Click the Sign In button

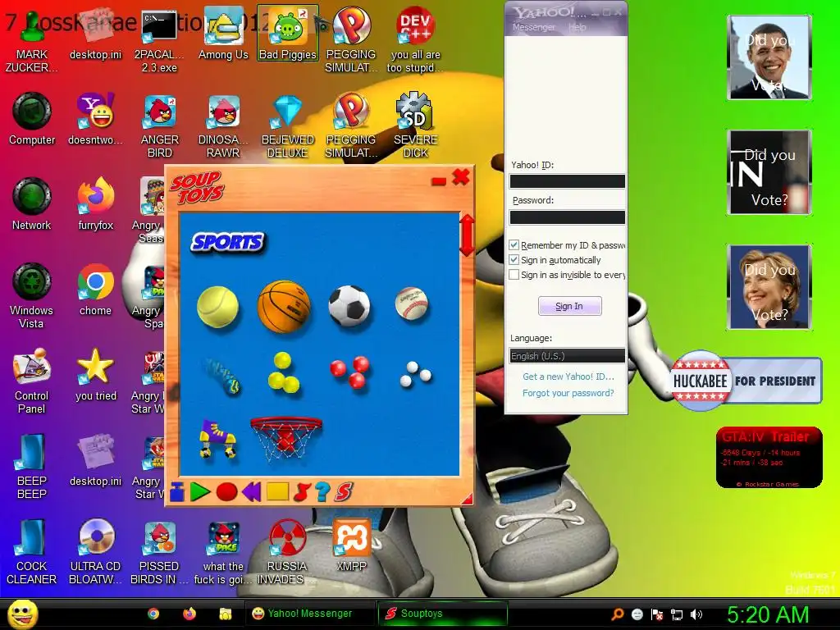pos(569,306)
